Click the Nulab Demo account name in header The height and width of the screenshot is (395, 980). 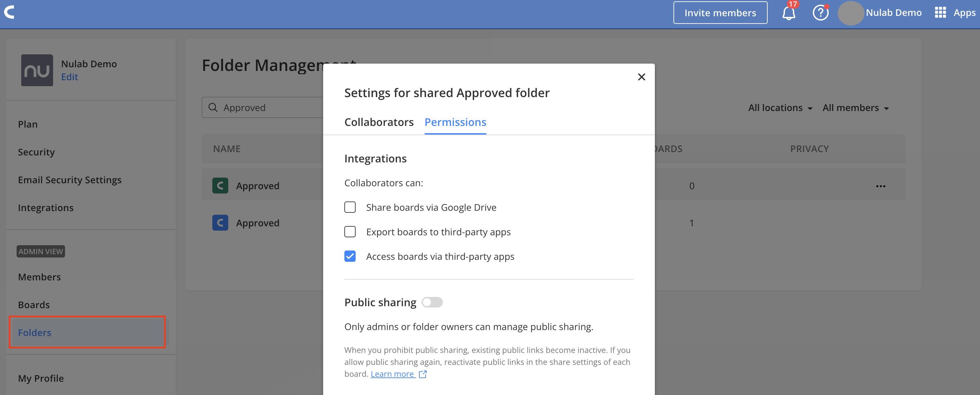pyautogui.click(x=894, y=13)
